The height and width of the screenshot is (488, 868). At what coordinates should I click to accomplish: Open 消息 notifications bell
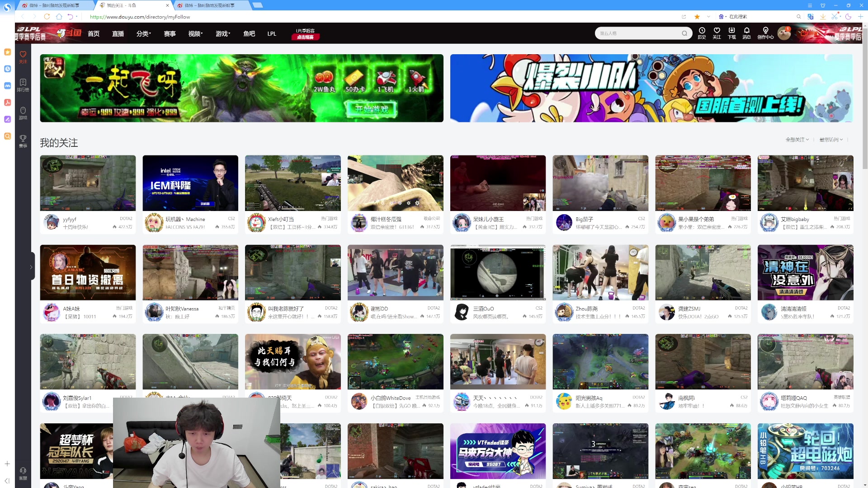coord(746,33)
